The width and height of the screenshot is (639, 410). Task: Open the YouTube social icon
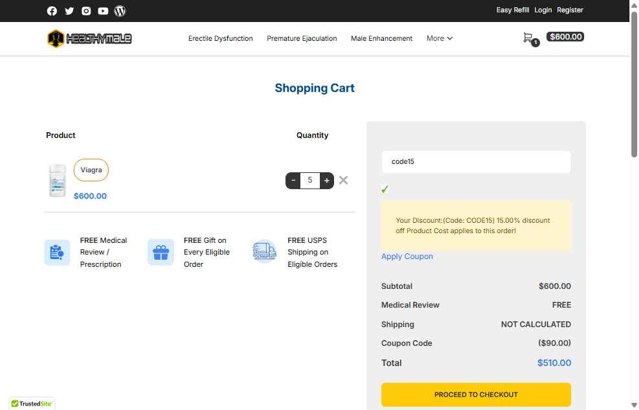pos(103,11)
